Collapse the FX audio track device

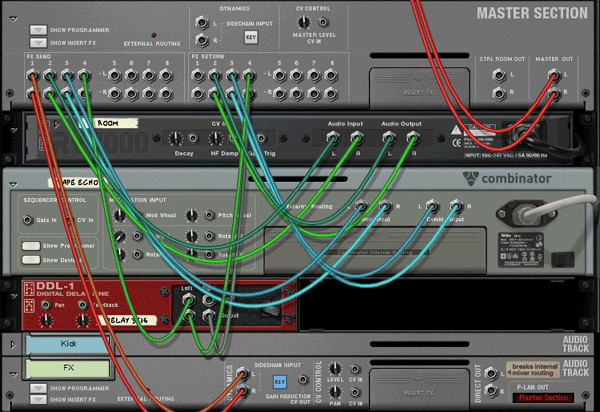pyautogui.click(x=12, y=371)
